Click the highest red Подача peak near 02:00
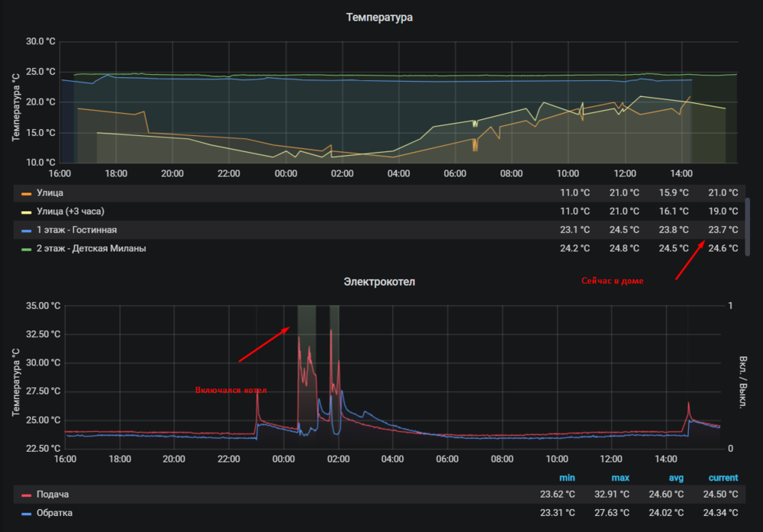 click(331, 330)
